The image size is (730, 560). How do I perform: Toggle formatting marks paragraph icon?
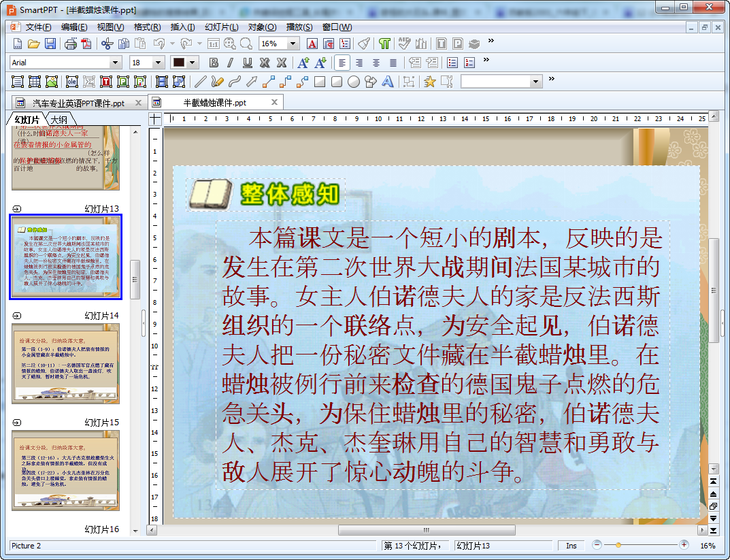(x=384, y=44)
